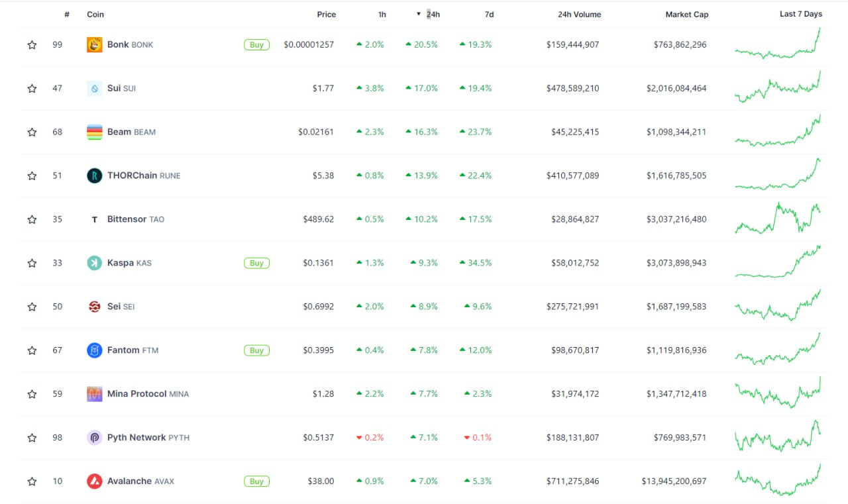This screenshot has width=848, height=504.
Task: Star Bittensor as a favorite
Action: [x=32, y=219]
